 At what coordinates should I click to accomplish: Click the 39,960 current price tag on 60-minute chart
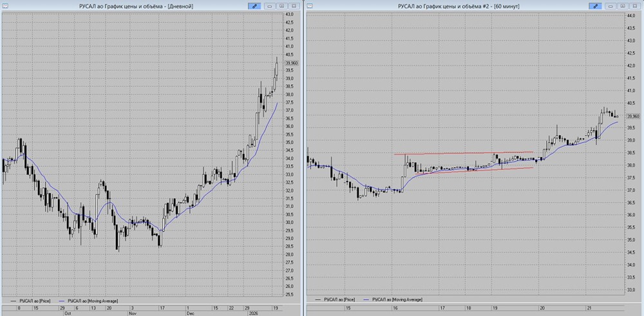pos(634,116)
